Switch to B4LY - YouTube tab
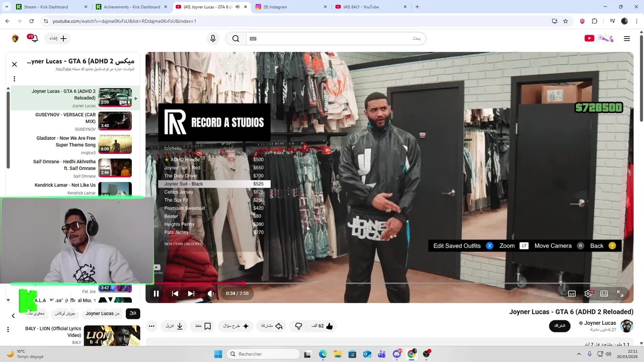 pyautogui.click(x=370, y=7)
